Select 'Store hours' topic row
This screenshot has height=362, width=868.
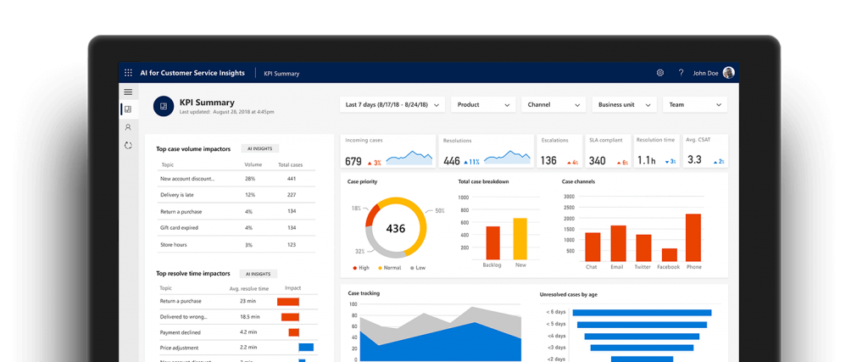coord(236,245)
